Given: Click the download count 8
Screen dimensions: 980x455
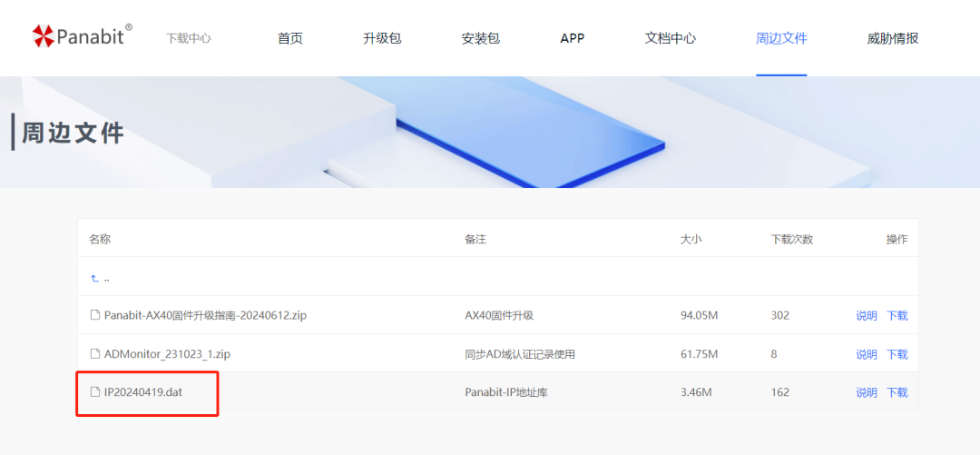Looking at the screenshot, I should [774, 354].
